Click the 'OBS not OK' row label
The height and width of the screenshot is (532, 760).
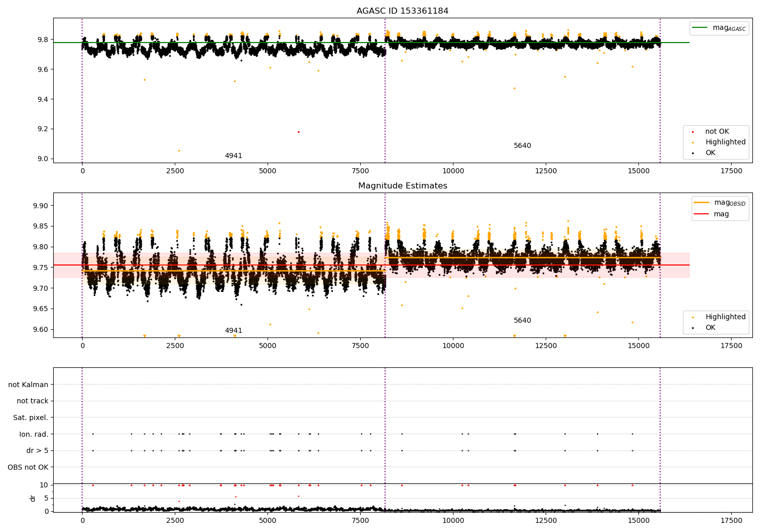[x=28, y=468]
